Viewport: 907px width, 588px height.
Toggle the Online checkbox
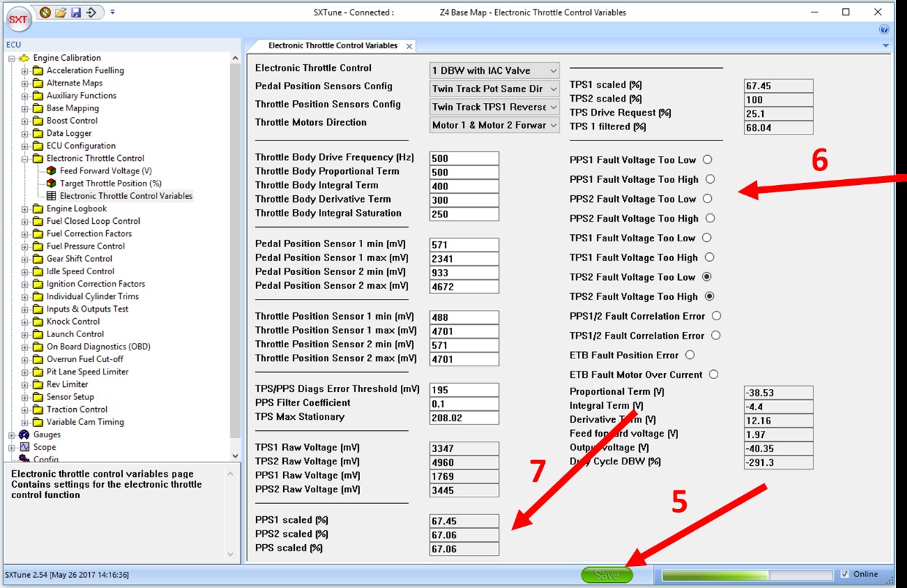(x=846, y=574)
